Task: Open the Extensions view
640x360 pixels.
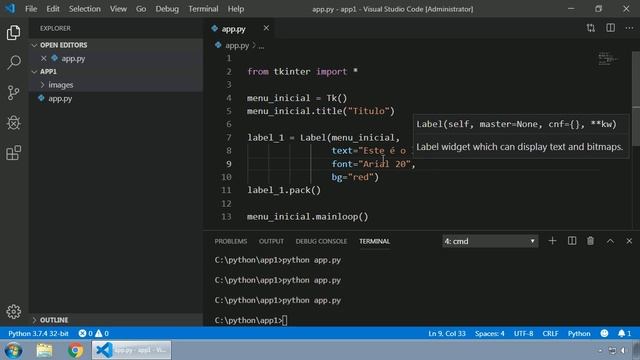Action: point(13,153)
